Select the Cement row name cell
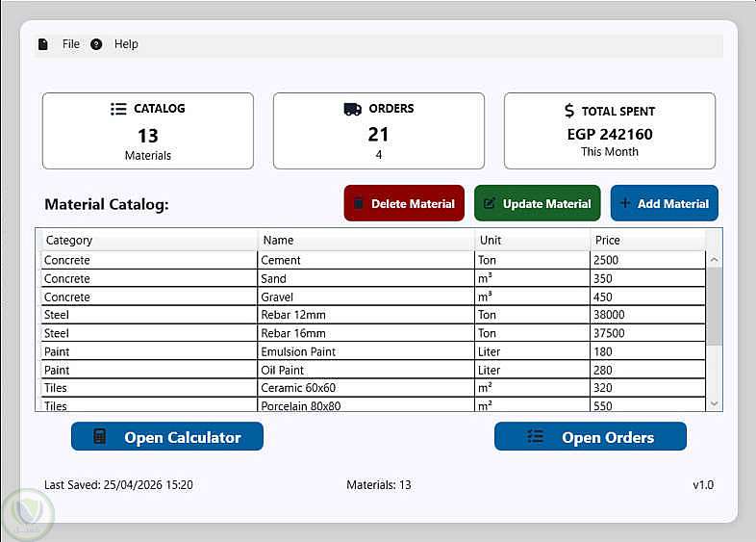Screen dimensions: 756x542 365,260
